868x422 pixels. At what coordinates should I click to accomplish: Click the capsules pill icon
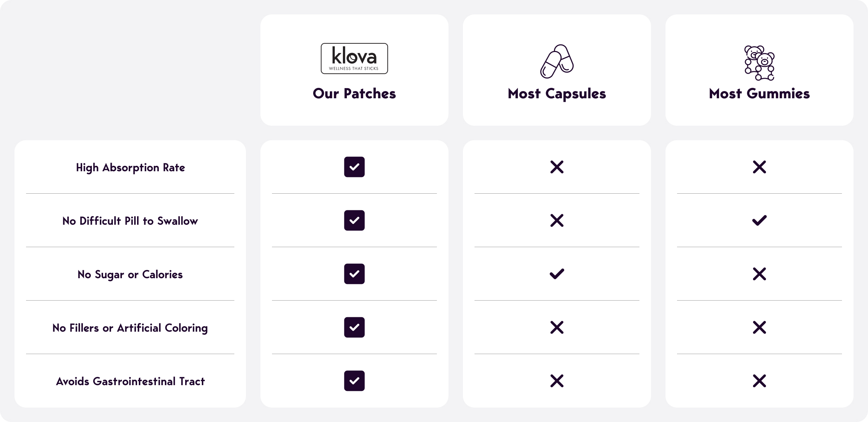557,61
